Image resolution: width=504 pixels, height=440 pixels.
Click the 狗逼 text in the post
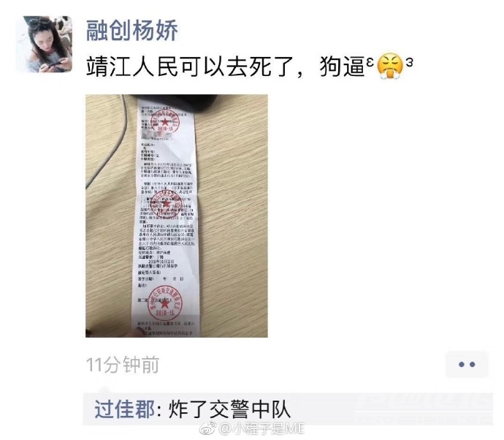pyautogui.click(x=342, y=67)
